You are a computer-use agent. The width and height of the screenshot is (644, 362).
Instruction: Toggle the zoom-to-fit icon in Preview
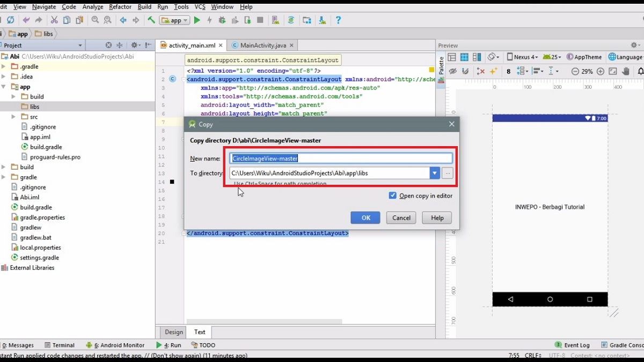coord(613,71)
